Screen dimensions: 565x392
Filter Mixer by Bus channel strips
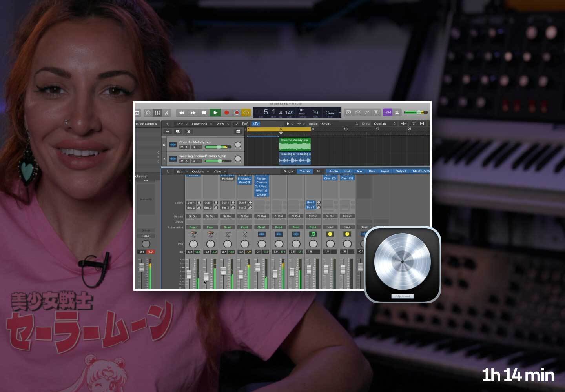[x=372, y=171]
